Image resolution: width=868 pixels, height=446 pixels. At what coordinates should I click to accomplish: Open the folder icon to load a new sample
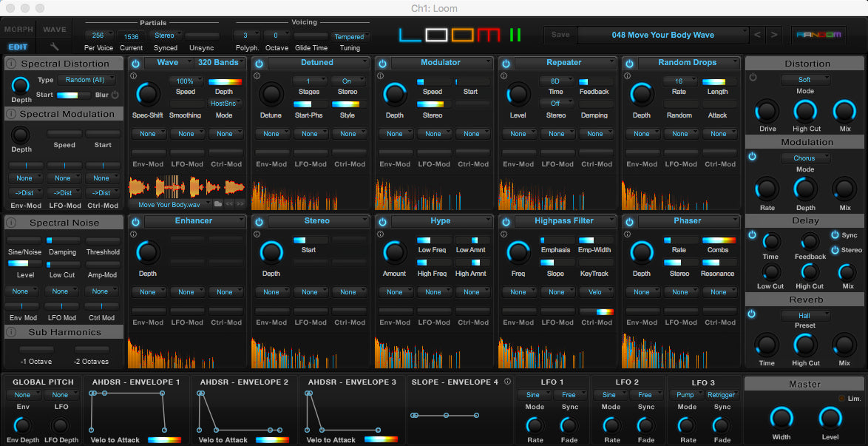coord(217,203)
